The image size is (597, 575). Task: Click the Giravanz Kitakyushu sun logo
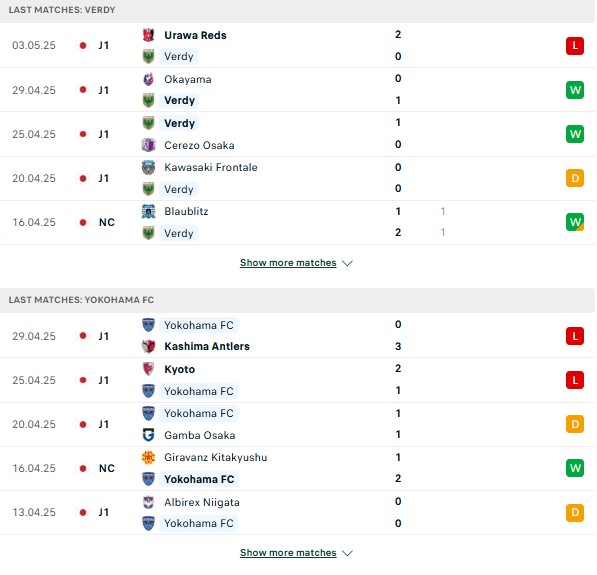point(148,457)
